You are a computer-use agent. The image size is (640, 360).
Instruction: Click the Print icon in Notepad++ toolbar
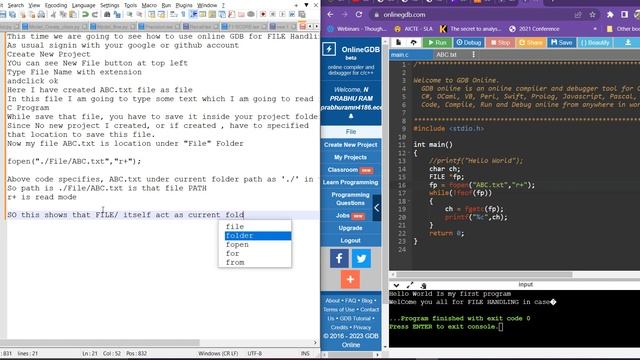(41, 14)
